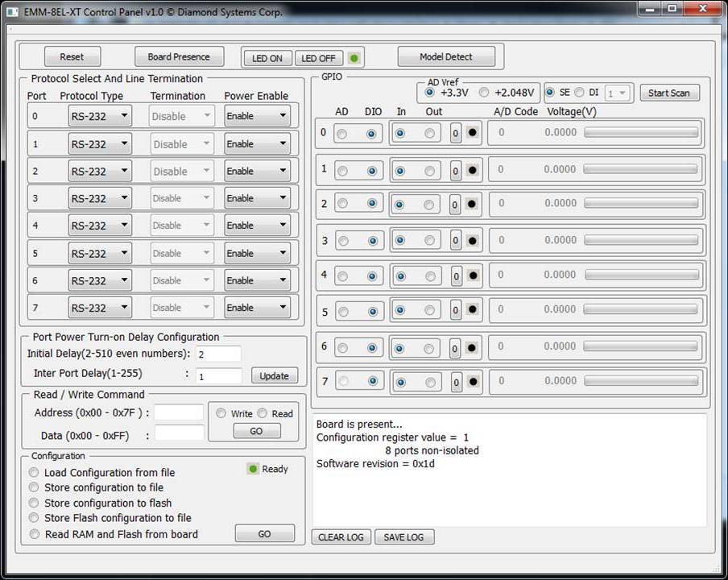Click the black indicator for GPIO 0
The image size is (728, 580).
(472, 132)
